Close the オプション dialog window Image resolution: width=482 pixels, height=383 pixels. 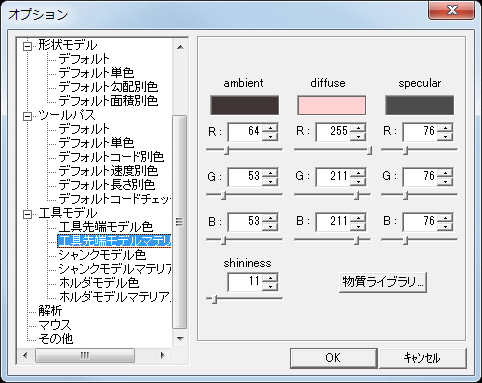(x=452, y=10)
